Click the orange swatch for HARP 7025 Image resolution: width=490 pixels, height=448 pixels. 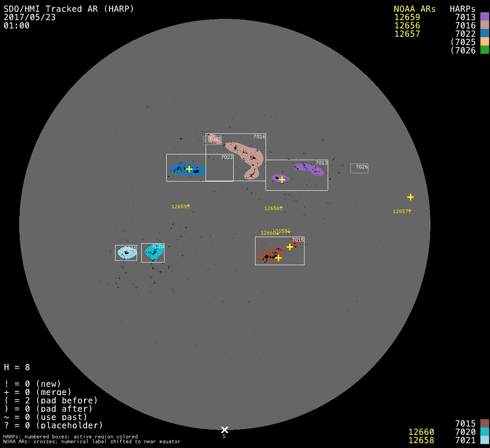[484, 42]
